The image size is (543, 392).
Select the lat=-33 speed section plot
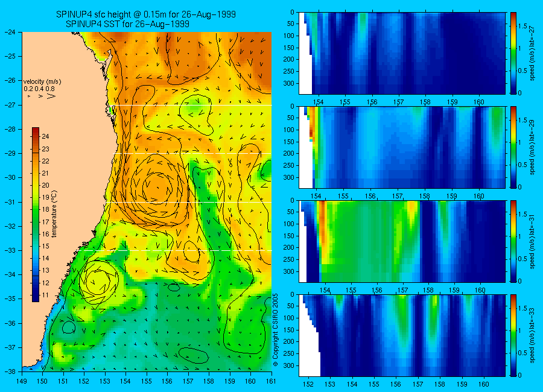pos(402,335)
